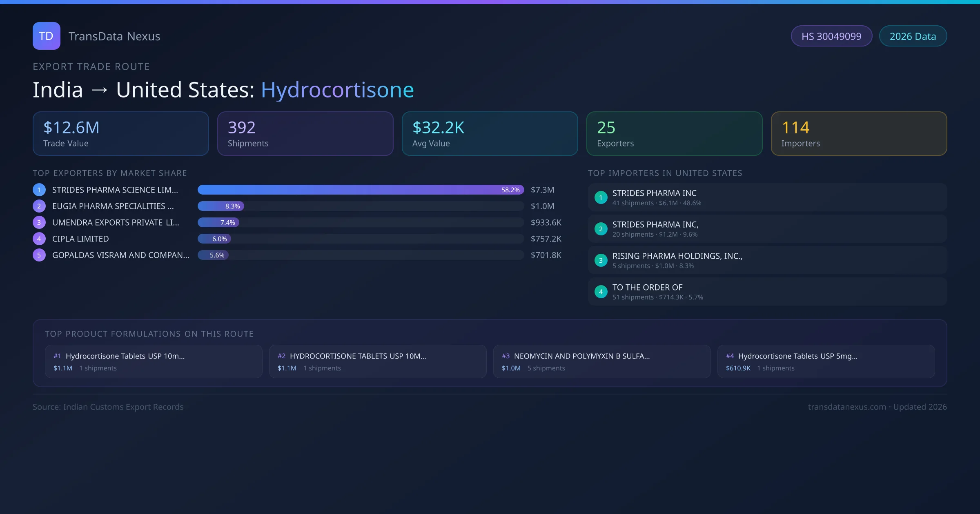Open formulation #4 Hydrocortisone Tablets 5mg card
Image resolution: width=980 pixels, height=514 pixels.
pyautogui.click(x=826, y=361)
